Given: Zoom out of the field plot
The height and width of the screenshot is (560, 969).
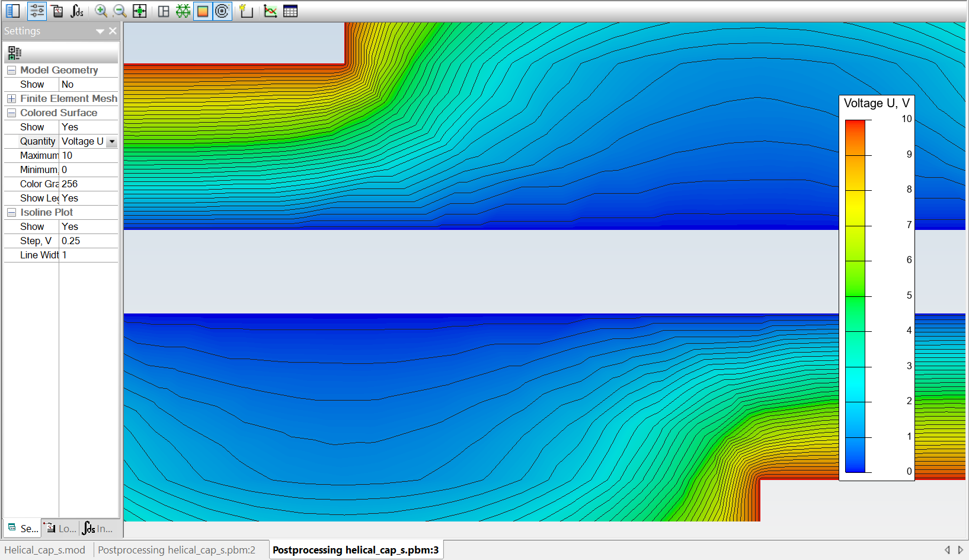Looking at the screenshot, I should click(120, 11).
